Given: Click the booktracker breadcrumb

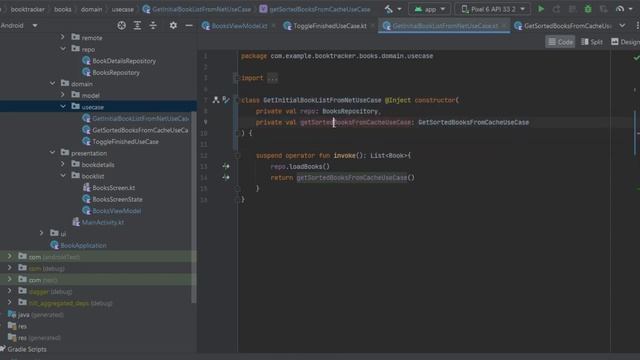Looking at the screenshot, I should pyautogui.click(x=27, y=9).
